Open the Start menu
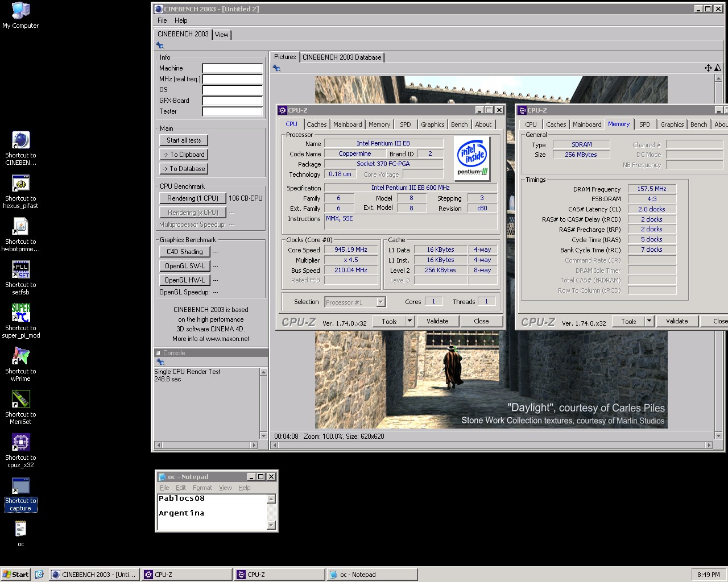This screenshot has height=582, width=728. (x=16, y=575)
